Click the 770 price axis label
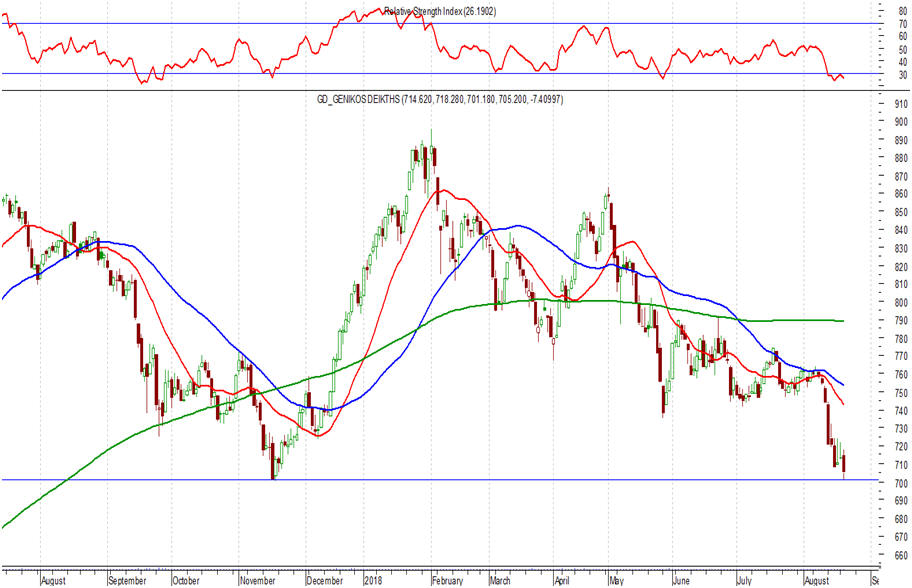Viewport: 912px width, 588px height. [901, 357]
